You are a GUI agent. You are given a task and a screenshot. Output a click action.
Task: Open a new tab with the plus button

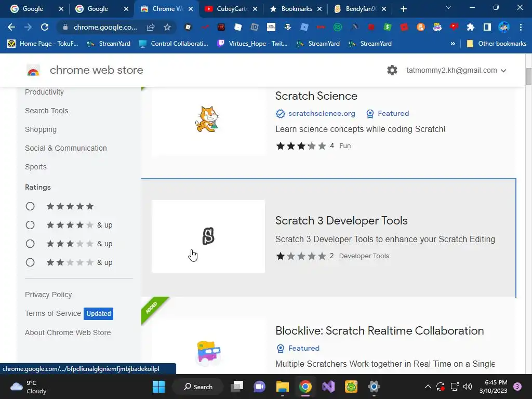pyautogui.click(x=403, y=9)
